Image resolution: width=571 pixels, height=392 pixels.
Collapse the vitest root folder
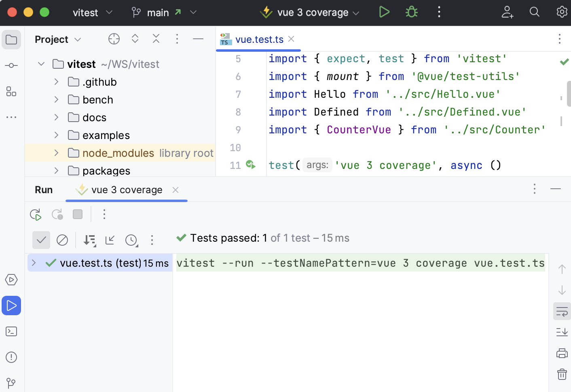click(41, 64)
